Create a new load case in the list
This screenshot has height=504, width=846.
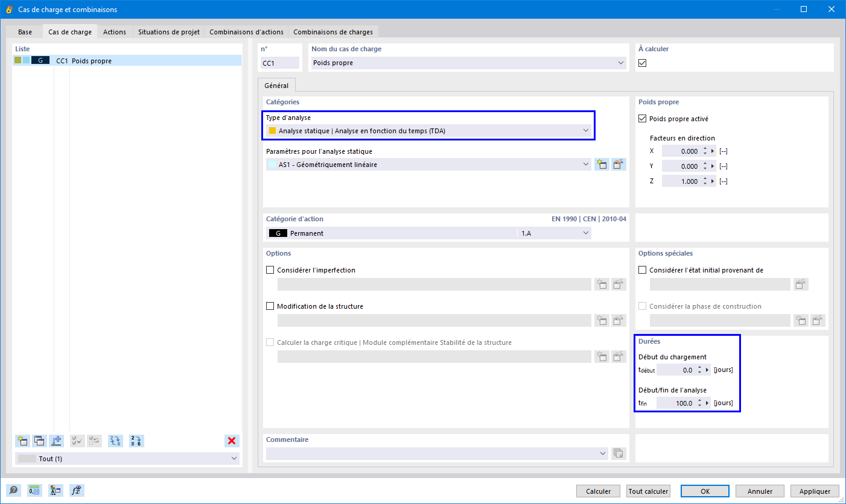pos(23,441)
